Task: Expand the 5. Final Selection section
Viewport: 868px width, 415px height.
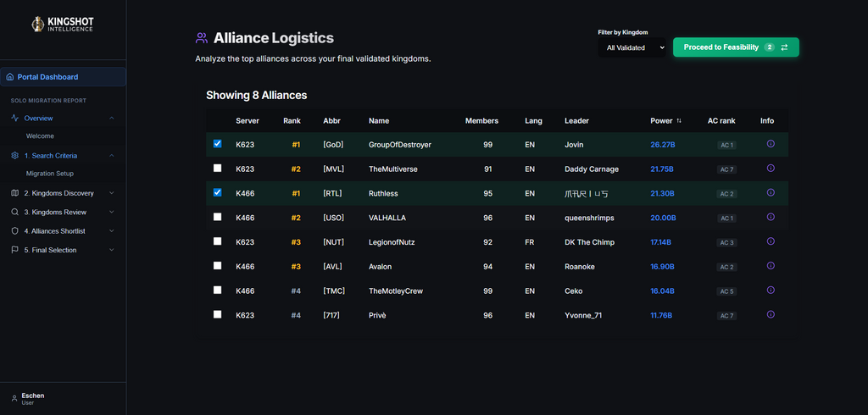Action: pyautogui.click(x=63, y=250)
